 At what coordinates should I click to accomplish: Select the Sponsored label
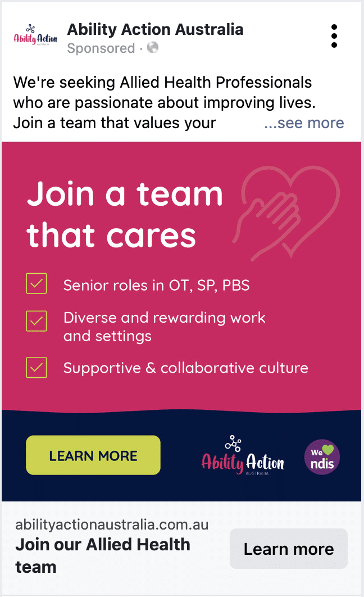[x=101, y=49]
